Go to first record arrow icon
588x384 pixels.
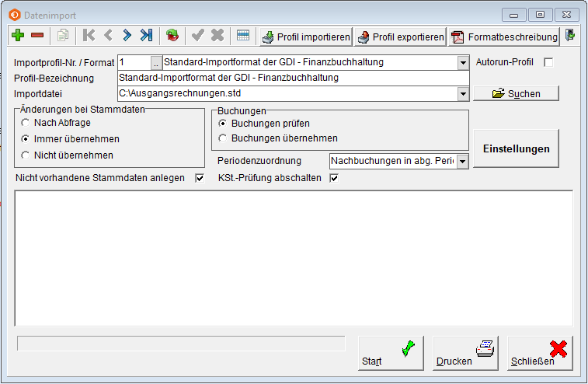click(x=89, y=36)
